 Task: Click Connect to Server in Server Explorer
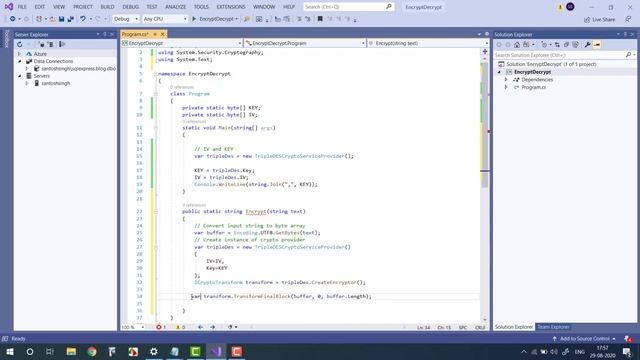pyautogui.click(x=51, y=44)
